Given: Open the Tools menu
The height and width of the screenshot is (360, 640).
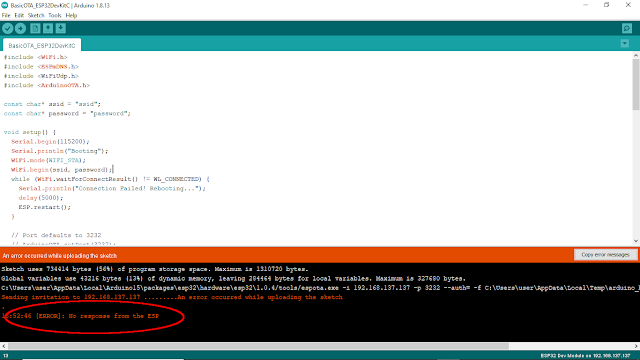Looking at the screenshot, I should [55, 16].
